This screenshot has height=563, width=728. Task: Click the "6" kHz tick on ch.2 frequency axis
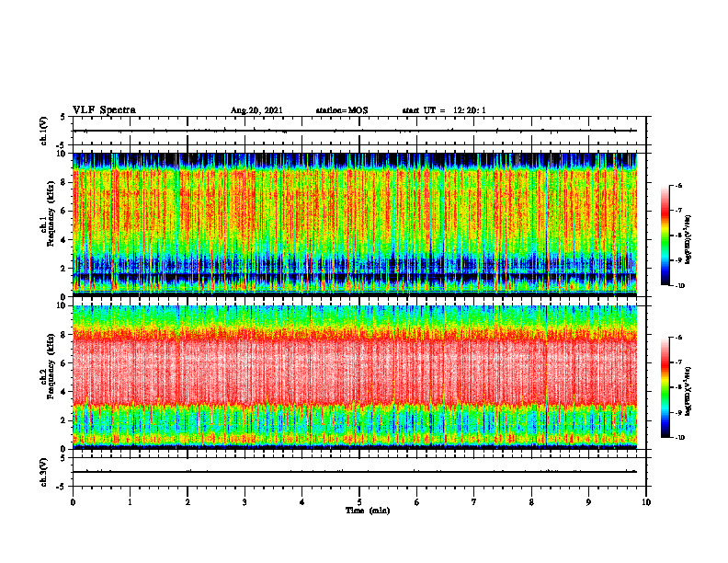coord(64,363)
